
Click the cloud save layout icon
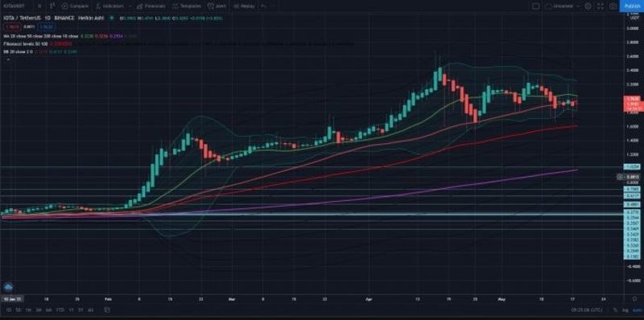click(x=548, y=6)
